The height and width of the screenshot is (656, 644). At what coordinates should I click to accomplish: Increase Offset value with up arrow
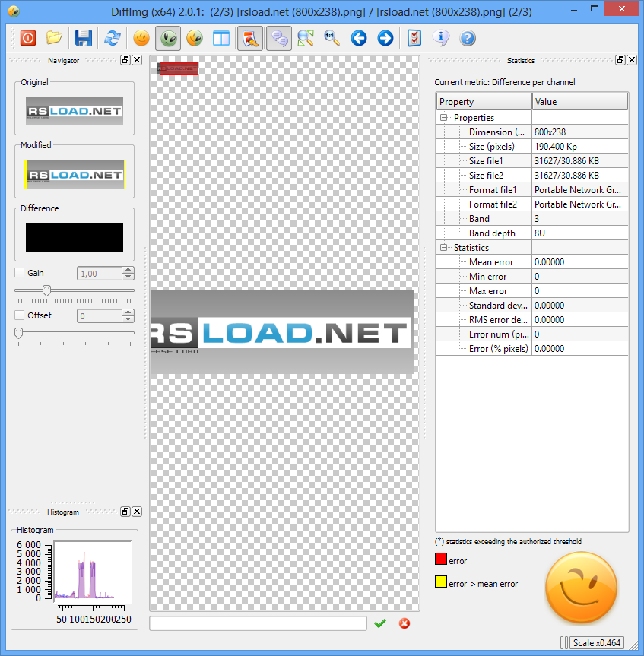pyautogui.click(x=128, y=312)
